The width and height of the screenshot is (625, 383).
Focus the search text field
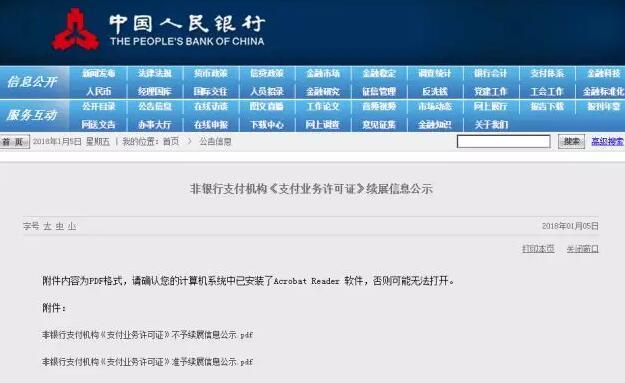point(503,141)
